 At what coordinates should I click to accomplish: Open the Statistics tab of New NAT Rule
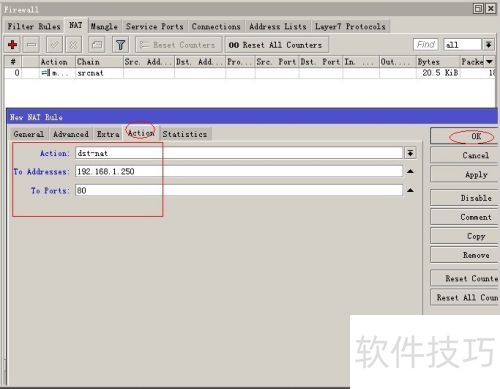click(x=185, y=134)
